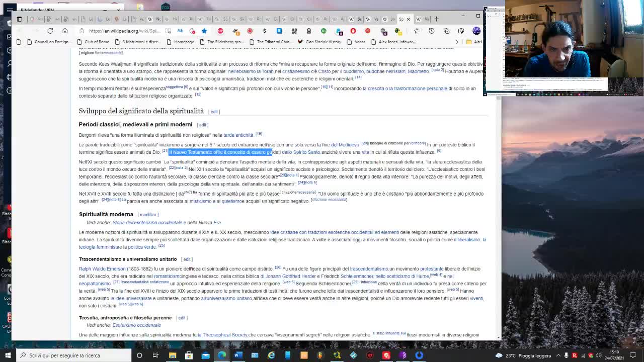Click modifica next to Spiritualità moderna
Viewport: 644px width, 362px height.
click(x=148, y=215)
